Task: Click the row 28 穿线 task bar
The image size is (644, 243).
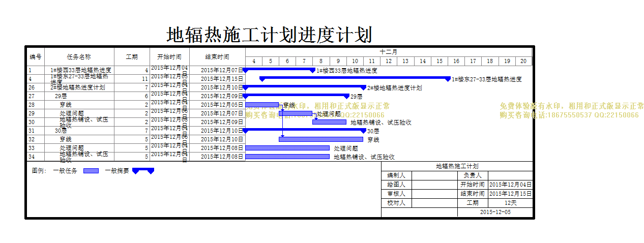Action: 262,105
